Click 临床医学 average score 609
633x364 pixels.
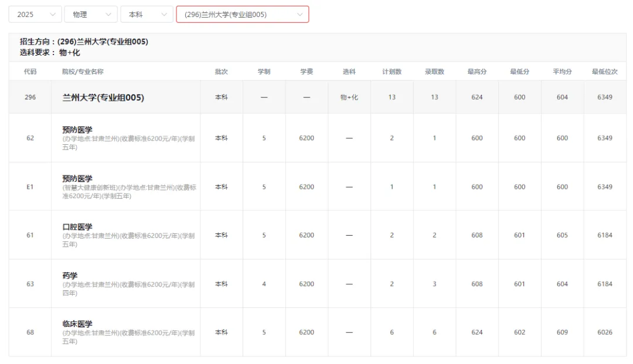tap(562, 332)
